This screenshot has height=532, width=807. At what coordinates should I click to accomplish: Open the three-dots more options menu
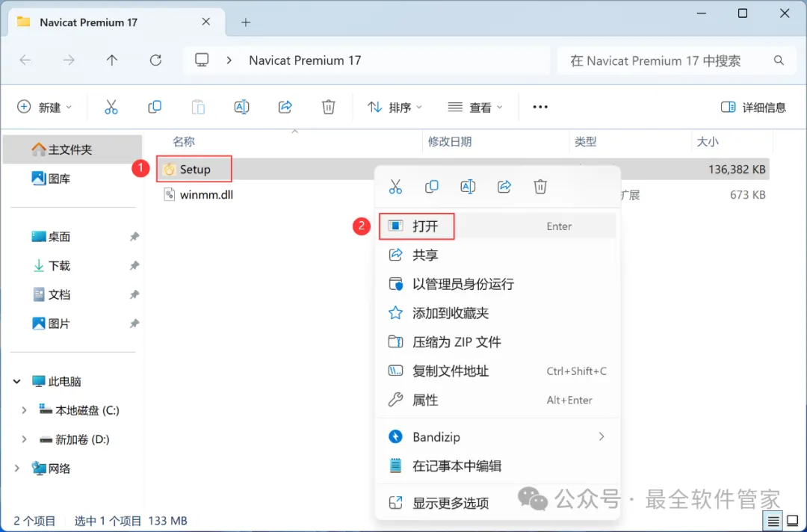[x=540, y=107]
